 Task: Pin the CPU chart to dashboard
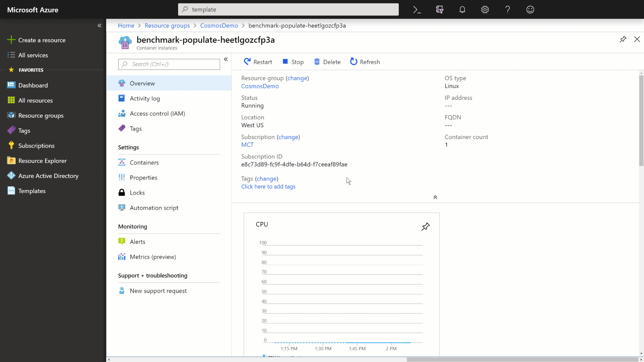click(x=425, y=227)
